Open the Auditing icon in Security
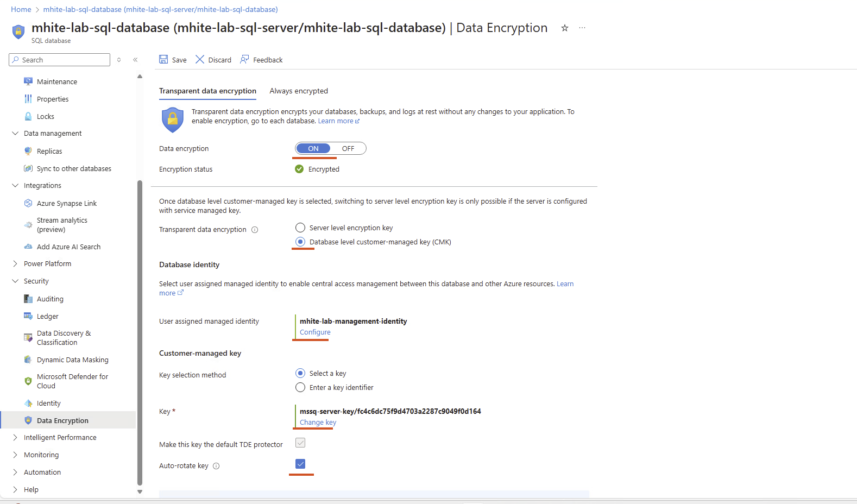The height and width of the screenshot is (504, 857). coord(28,299)
